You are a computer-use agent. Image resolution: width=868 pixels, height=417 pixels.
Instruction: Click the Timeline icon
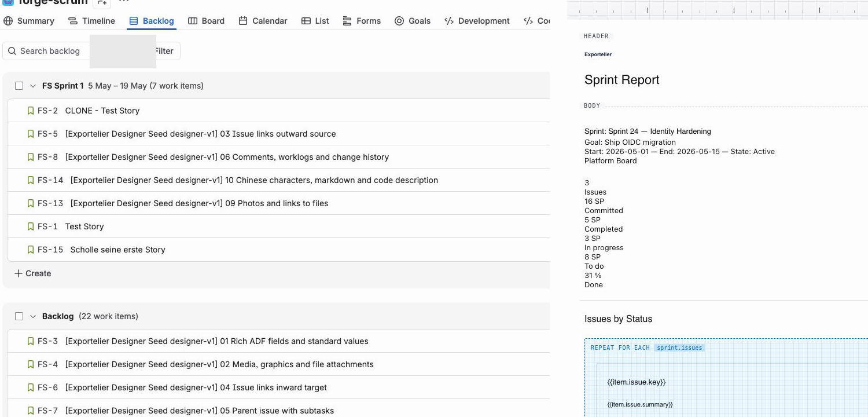tap(73, 21)
